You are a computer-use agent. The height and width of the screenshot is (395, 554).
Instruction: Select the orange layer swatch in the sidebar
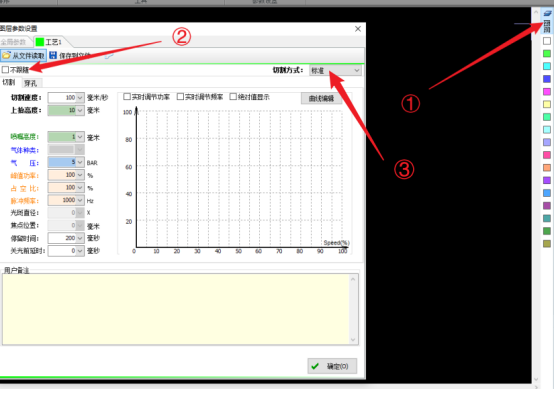[547, 167]
